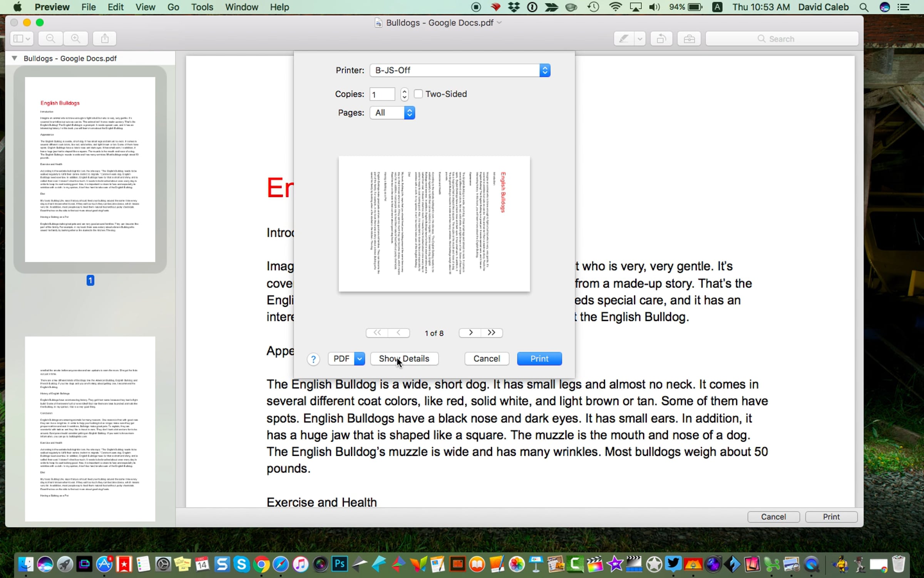Viewport: 924px width, 578px height.
Task: Go to next preview page arrow
Action: point(470,333)
